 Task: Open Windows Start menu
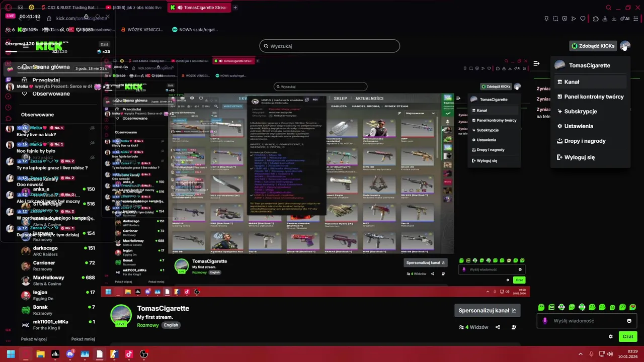point(11,354)
